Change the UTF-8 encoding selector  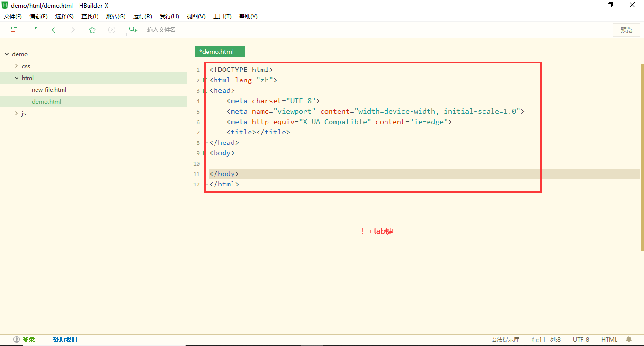pyautogui.click(x=581, y=340)
